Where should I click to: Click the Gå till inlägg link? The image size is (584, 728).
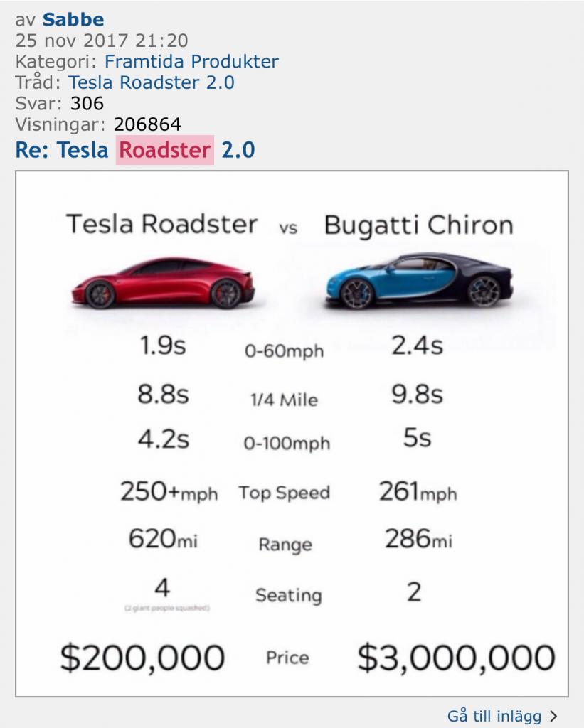pyautogui.click(x=494, y=716)
